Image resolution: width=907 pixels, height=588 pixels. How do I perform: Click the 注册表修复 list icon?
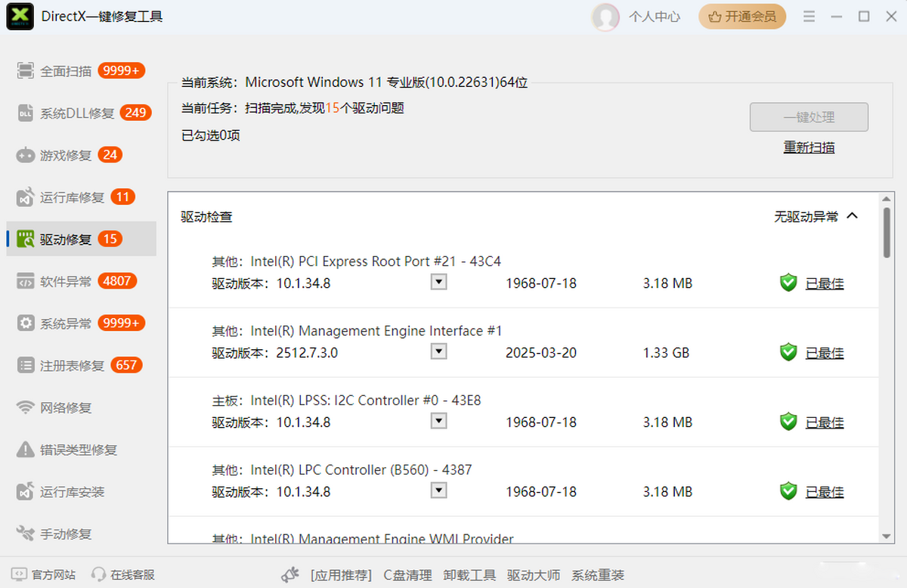coord(26,366)
